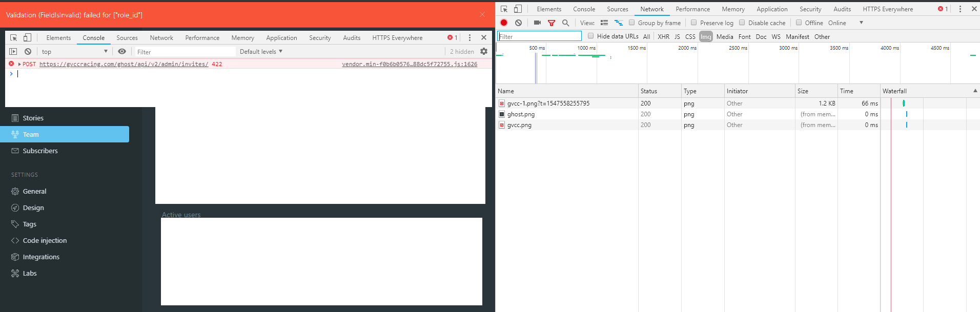This screenshot has height=312, width=980.
Task: Open the top context dropdown in the console
Action: pos(75,51)
